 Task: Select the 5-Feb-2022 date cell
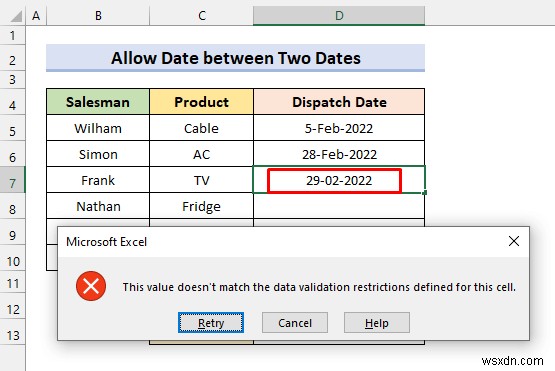pyautogui.click(x=339, y=128)
